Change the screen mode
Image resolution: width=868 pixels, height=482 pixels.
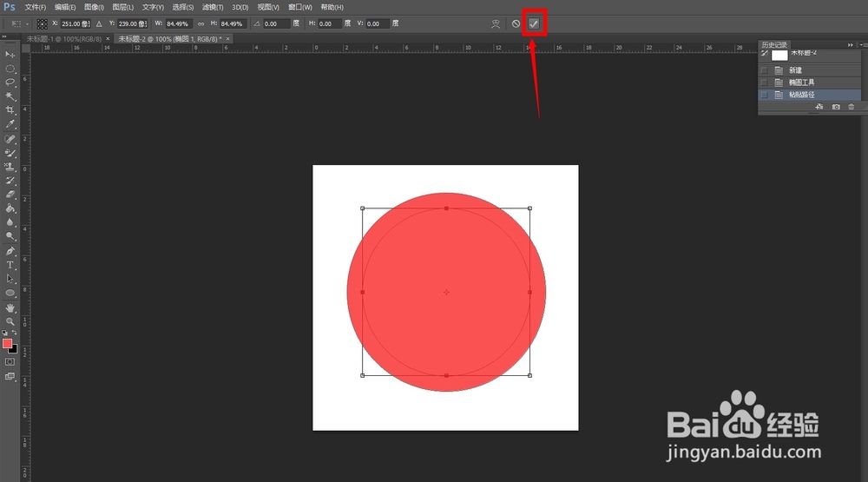tap(10, 376)
